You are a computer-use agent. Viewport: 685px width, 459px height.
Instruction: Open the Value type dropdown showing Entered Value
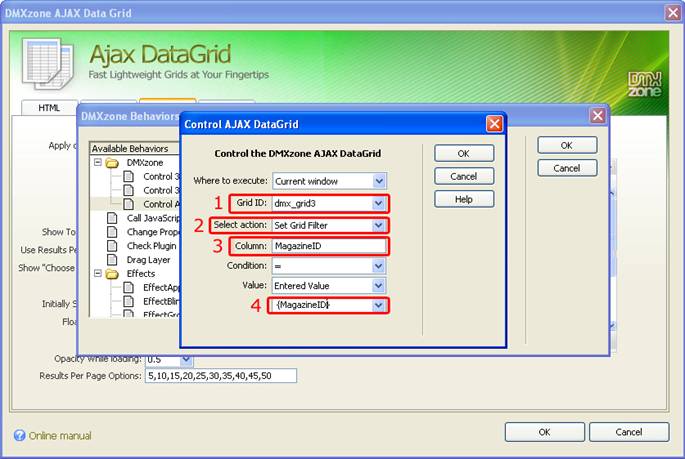(378, 286)
